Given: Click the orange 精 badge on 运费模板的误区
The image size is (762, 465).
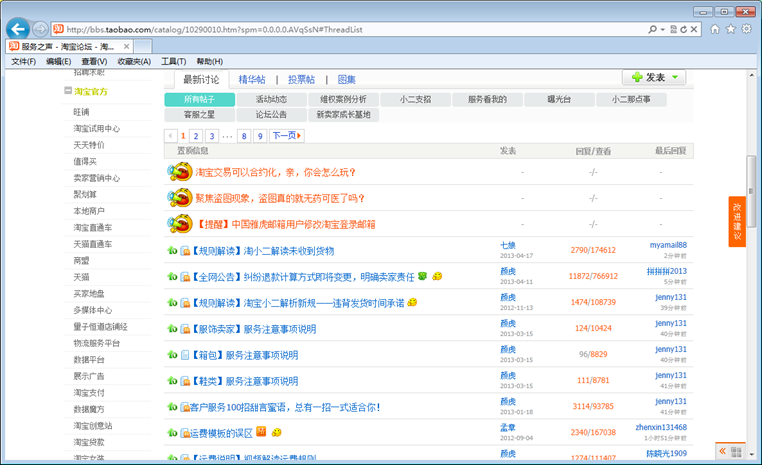Looking at the screenshot, I should pyautogui.click(x=261, y=431).
